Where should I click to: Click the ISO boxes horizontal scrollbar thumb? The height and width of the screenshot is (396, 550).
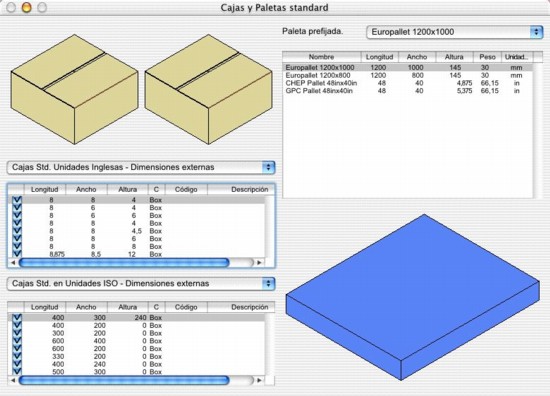124,380
